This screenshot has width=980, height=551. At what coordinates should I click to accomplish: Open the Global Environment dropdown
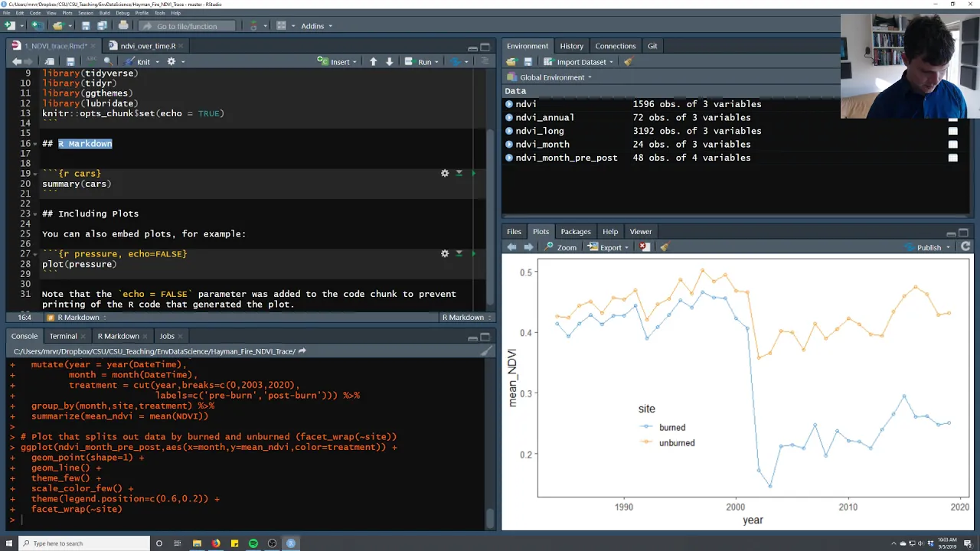click(550, 77)
